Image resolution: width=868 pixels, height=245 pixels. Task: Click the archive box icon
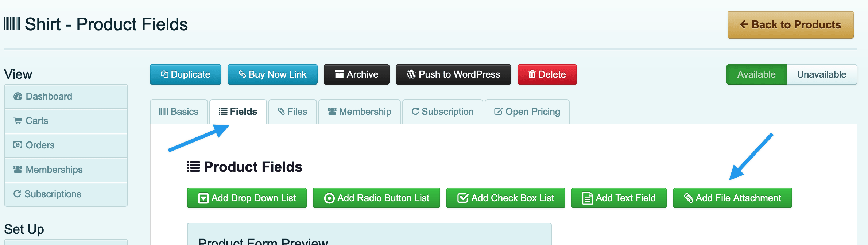[339, 74]
